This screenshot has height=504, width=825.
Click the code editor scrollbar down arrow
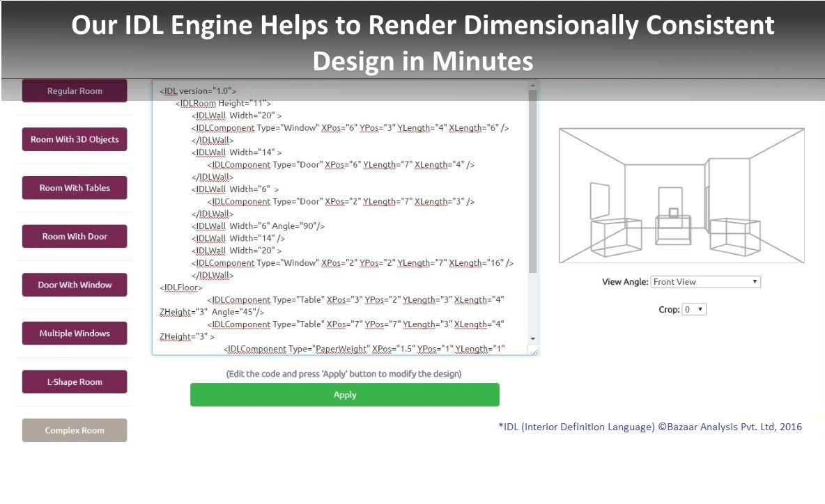[x=533, y=338]
